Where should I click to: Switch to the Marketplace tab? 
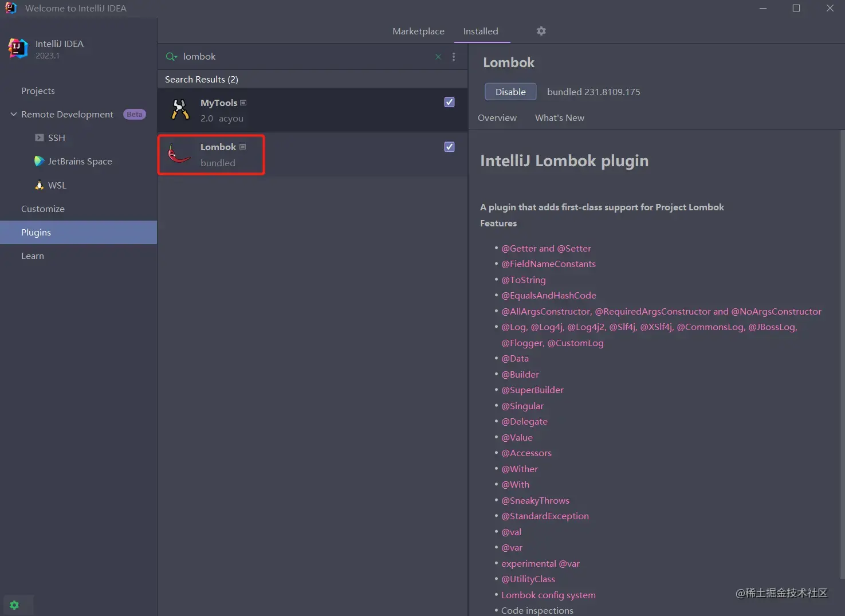(418, 31)
